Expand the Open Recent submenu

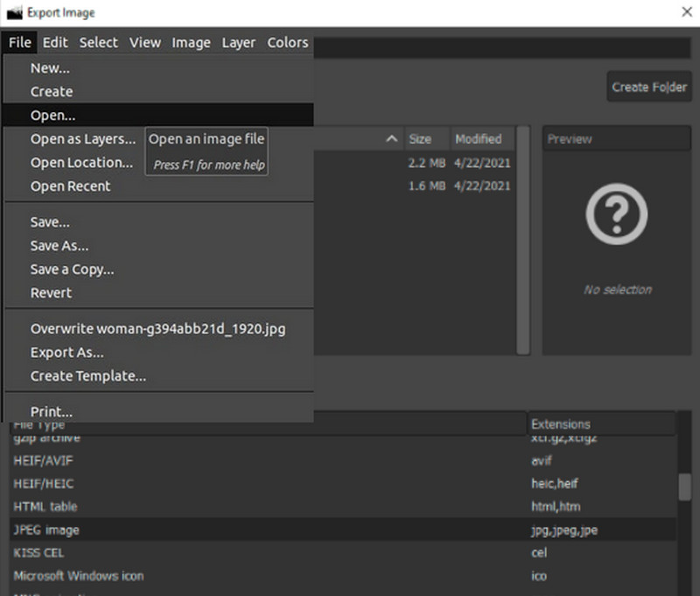pos(70,186)
